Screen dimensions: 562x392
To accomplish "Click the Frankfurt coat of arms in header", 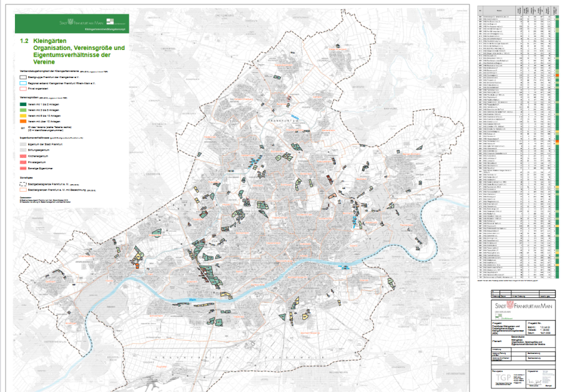I will [x=70, y=21].
